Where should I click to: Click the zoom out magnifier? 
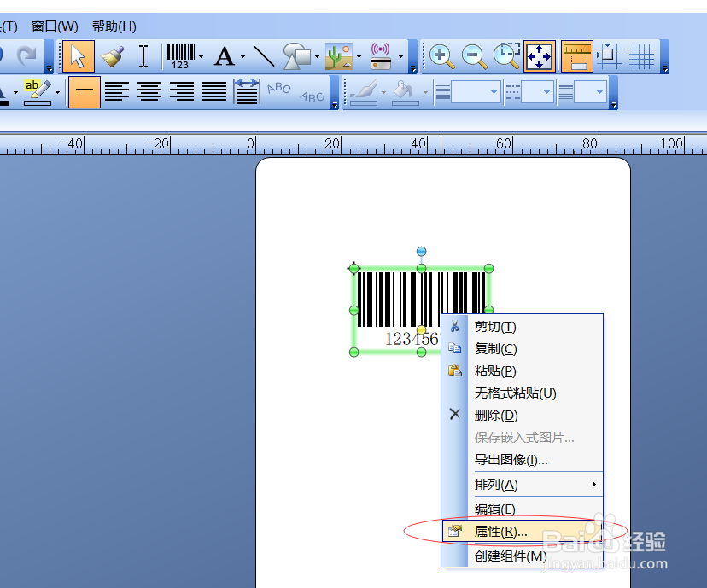click(x=475, y=57)
